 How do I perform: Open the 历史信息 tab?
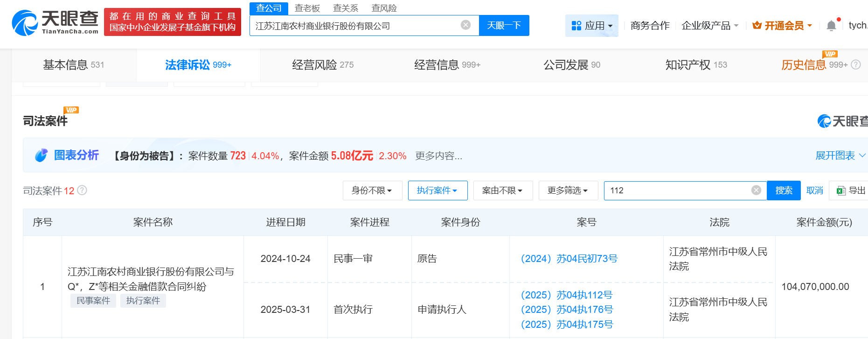coord(814,65)
